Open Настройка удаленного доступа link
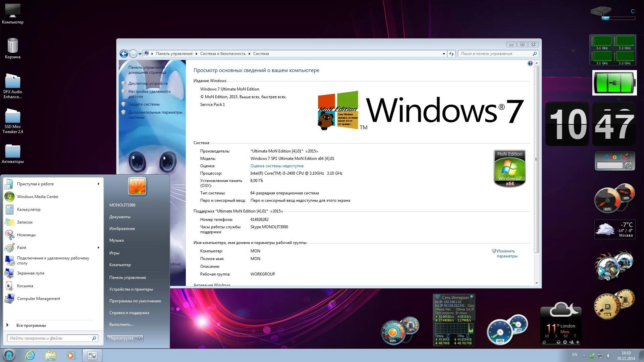This screenshot has width=644, height=362. point(149,94)
